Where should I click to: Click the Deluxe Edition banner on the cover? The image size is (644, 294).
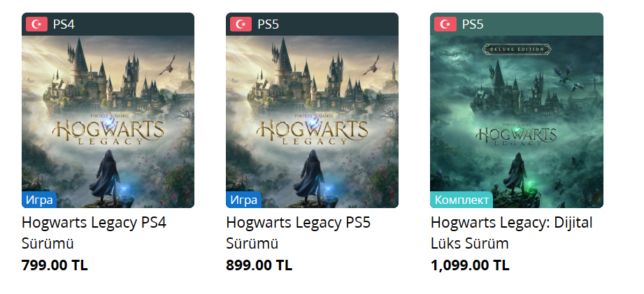516,50
